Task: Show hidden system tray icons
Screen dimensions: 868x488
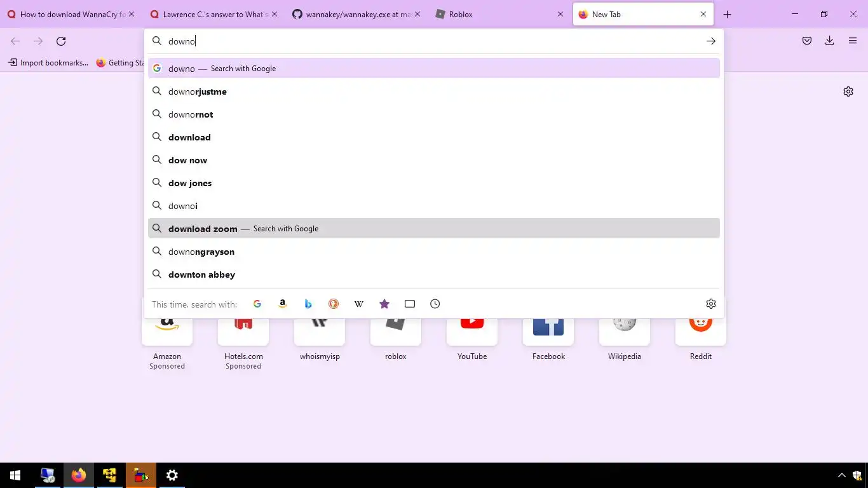Action: [842, 475]
